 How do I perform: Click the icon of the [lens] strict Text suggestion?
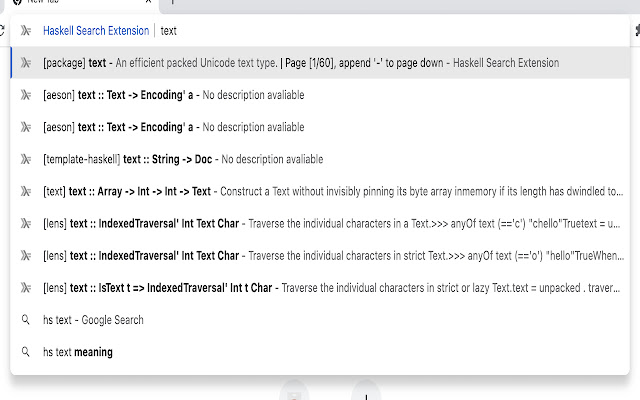pos(26,256)
